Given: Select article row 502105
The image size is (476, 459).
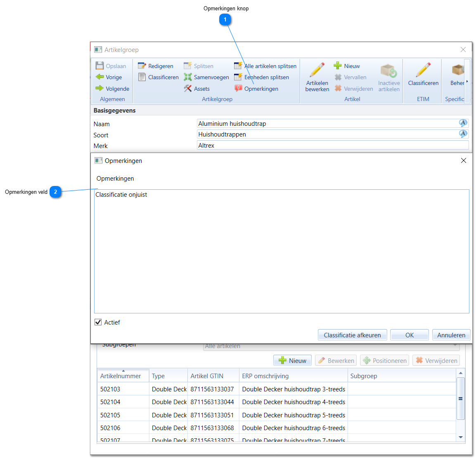Looking at the screenshot, I should click(277, 415).
